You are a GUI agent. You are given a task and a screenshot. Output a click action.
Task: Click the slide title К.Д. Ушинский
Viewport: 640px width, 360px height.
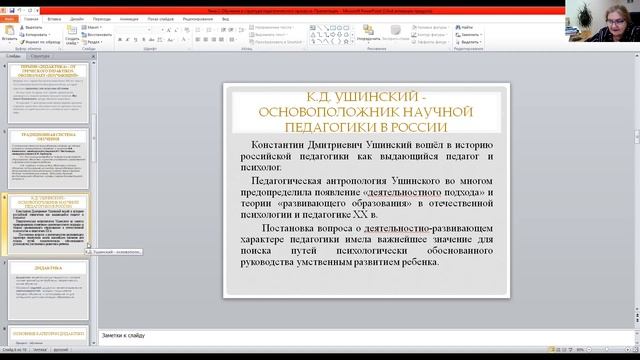pyautogui.click(x=366, y=112)
